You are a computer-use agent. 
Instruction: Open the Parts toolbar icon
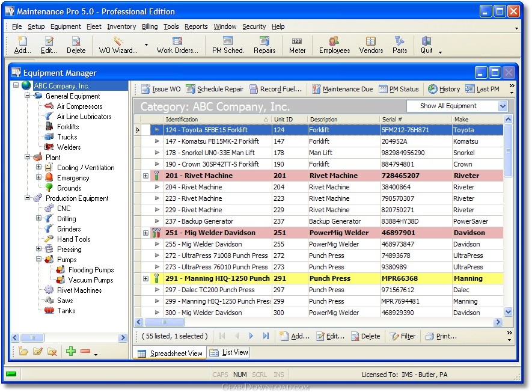tap(400, 45)
